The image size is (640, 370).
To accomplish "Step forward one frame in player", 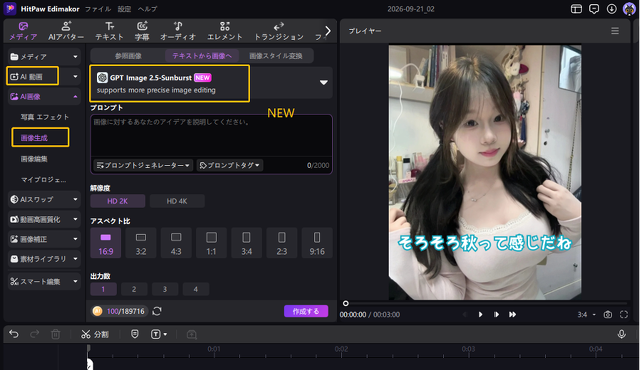I will pyautogui.click(x=496, y=315).
